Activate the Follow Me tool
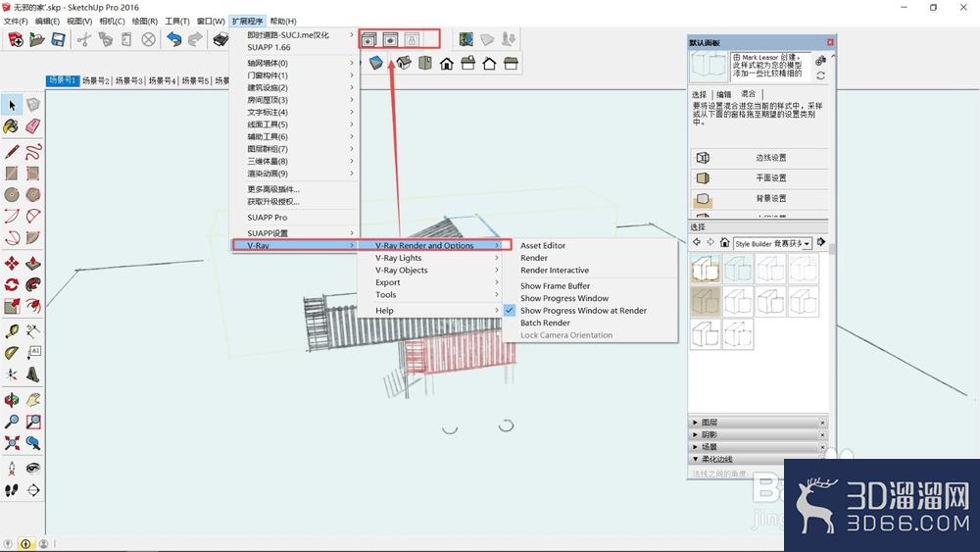This screenshot has height=552, width=980. (33, 284)
